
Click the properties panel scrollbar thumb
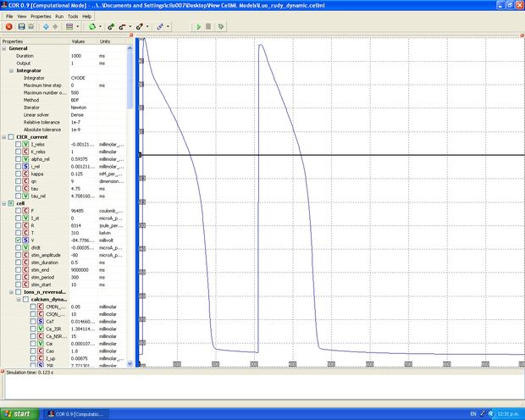pyautogui.click(x=130, y=80)
